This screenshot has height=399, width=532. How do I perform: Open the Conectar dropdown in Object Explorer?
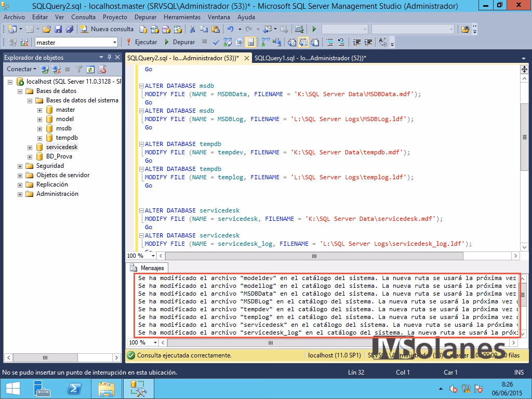[x=21, y=69]
